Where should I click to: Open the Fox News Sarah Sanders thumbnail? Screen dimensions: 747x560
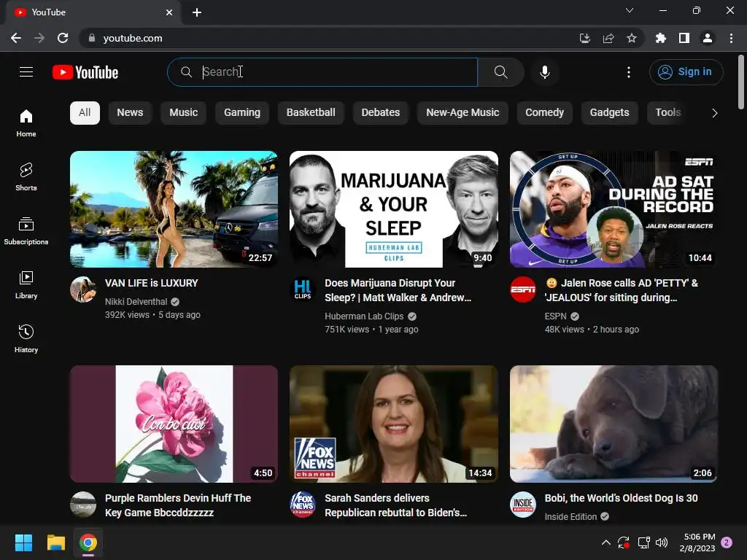coord(394,424)
